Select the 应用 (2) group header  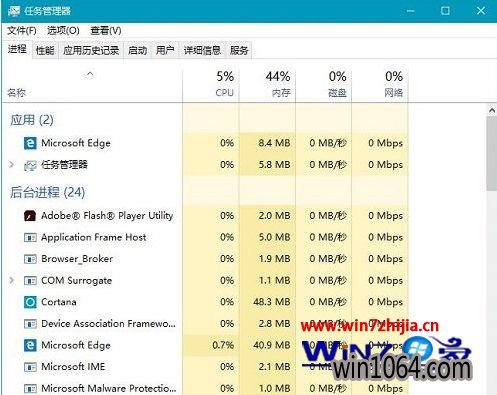(32, 120)
